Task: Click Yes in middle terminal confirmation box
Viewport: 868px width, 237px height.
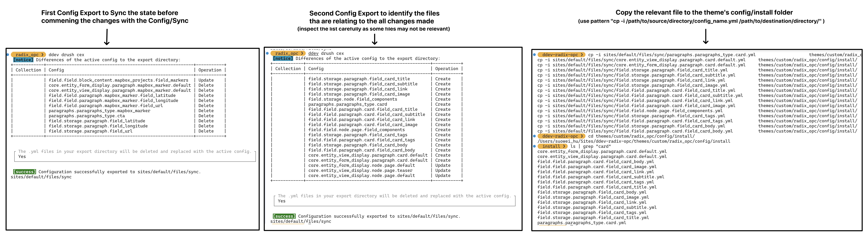Action: click(282, 201)
